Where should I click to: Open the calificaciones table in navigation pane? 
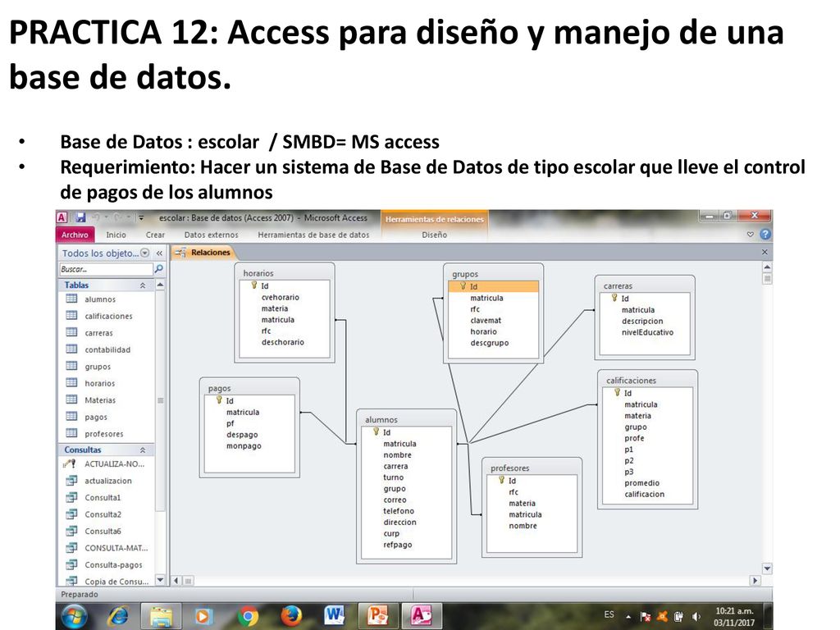point(108,316)
